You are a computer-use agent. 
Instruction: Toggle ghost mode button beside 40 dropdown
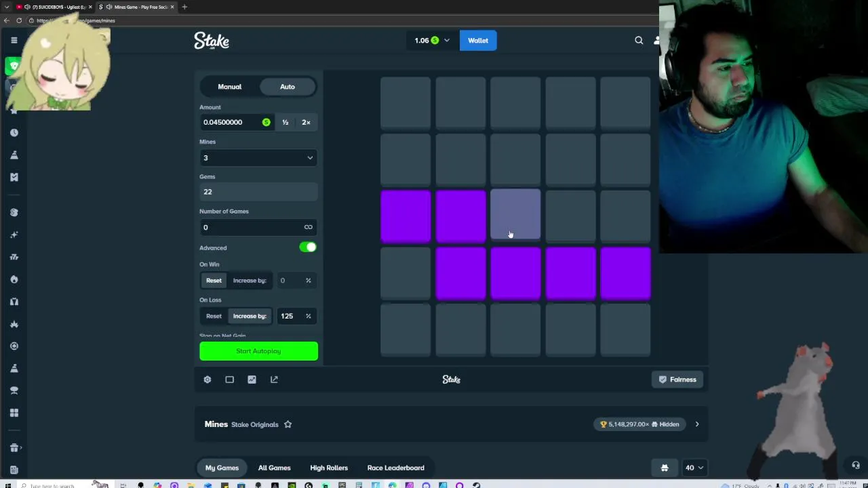pyautogui.click(x=665, y=468)
